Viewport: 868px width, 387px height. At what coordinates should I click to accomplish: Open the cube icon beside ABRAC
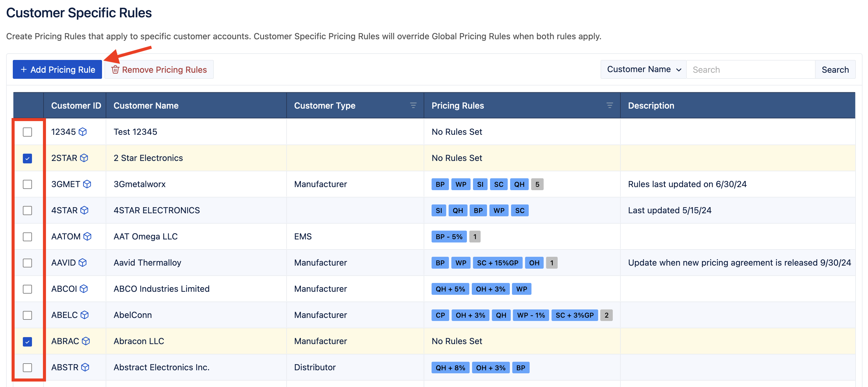point(86,341)
